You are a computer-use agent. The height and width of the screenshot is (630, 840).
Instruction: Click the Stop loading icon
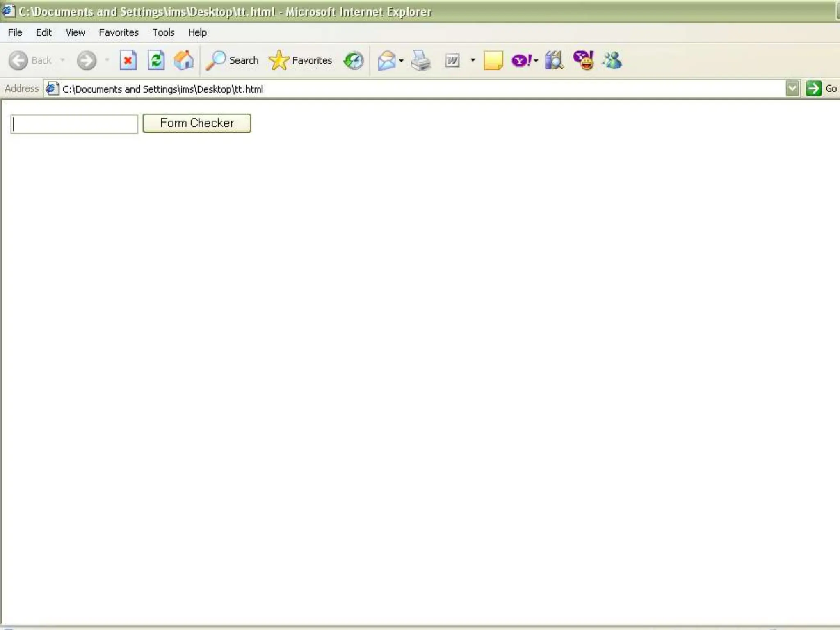point(128,61)
